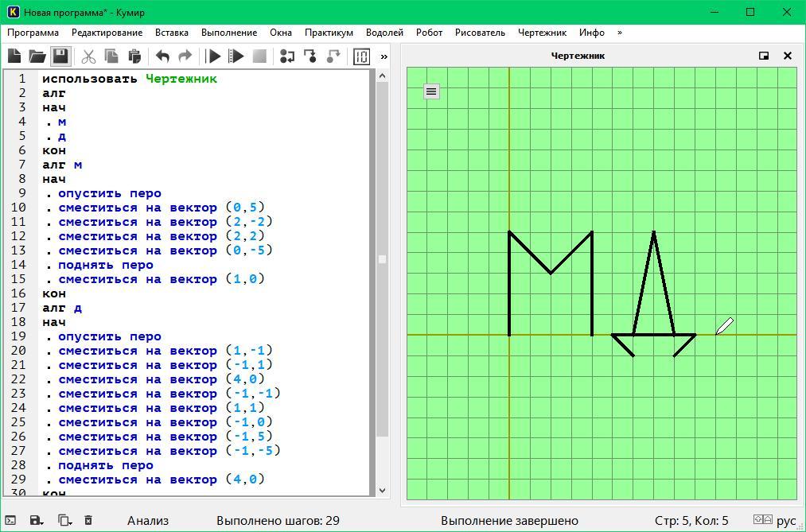Save the program with the floppy icon

(x=60, y=56)
